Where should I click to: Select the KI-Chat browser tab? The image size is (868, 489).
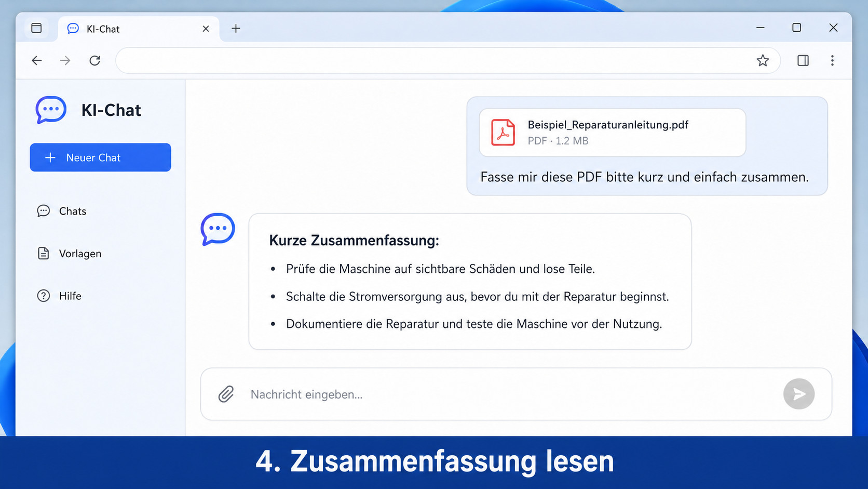(139, 29)
